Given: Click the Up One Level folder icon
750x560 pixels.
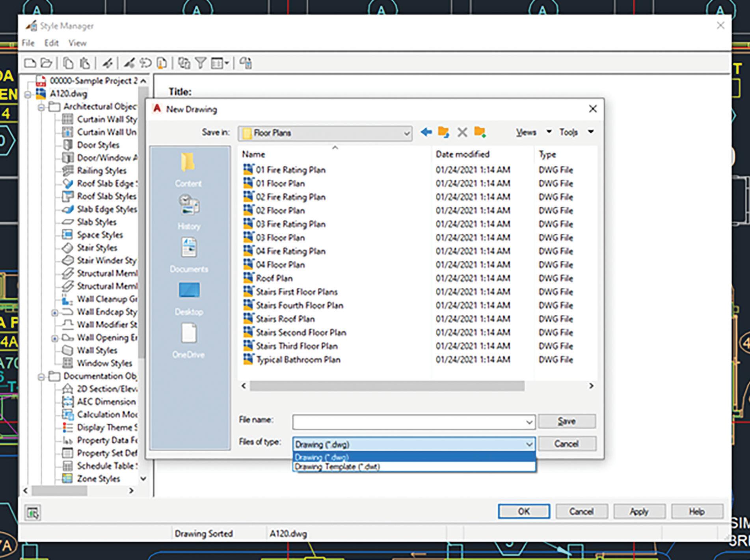Looking at the screenshot, I should pos(443,132).
